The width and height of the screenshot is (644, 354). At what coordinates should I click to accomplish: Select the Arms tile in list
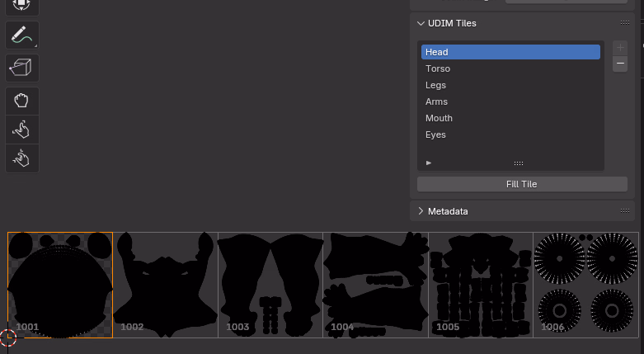pos(510,101)
